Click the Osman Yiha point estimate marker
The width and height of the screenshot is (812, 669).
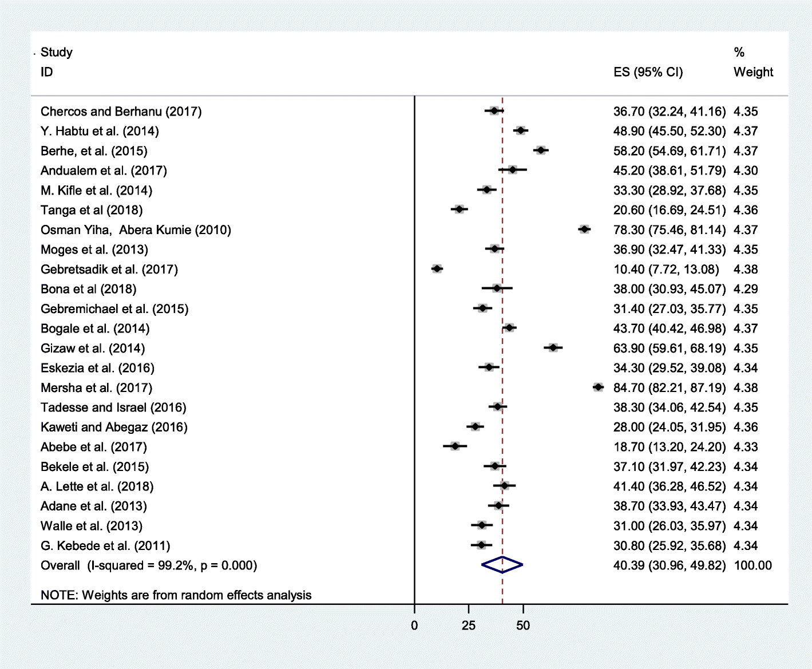(x=584, y=229)
